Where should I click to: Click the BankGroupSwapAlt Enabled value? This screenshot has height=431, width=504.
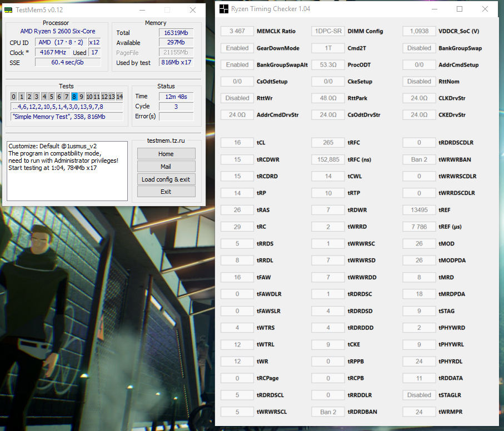coord(237,65)
